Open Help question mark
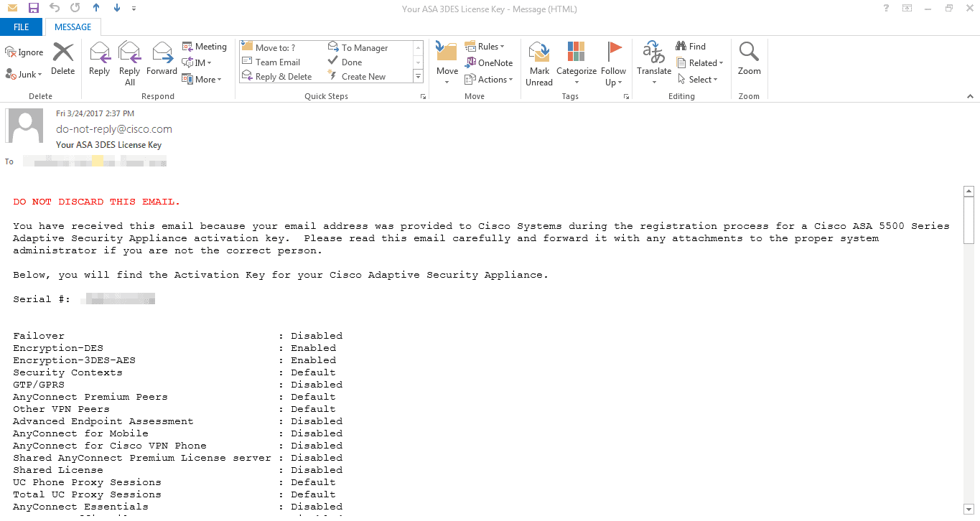Screen dimensions: 980x521 (887, 9)
